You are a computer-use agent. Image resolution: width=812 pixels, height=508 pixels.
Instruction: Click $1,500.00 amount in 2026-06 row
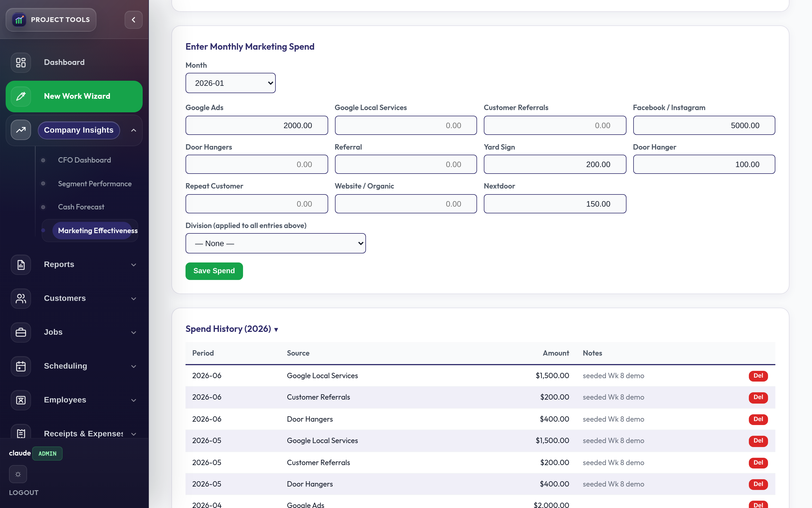pyautogui.click(x=552, y=376)
